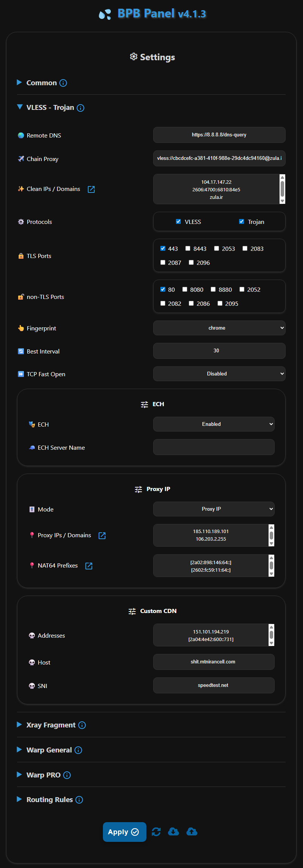
Task: Click the Remote DNS input field
Action: [219, 135]
